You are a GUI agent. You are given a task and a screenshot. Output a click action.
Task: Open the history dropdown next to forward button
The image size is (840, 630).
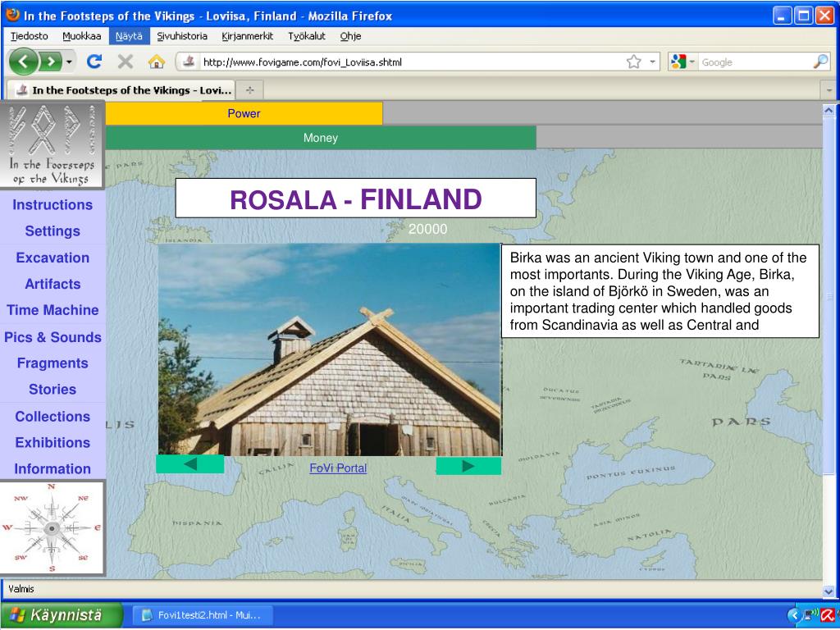point(70,62)
